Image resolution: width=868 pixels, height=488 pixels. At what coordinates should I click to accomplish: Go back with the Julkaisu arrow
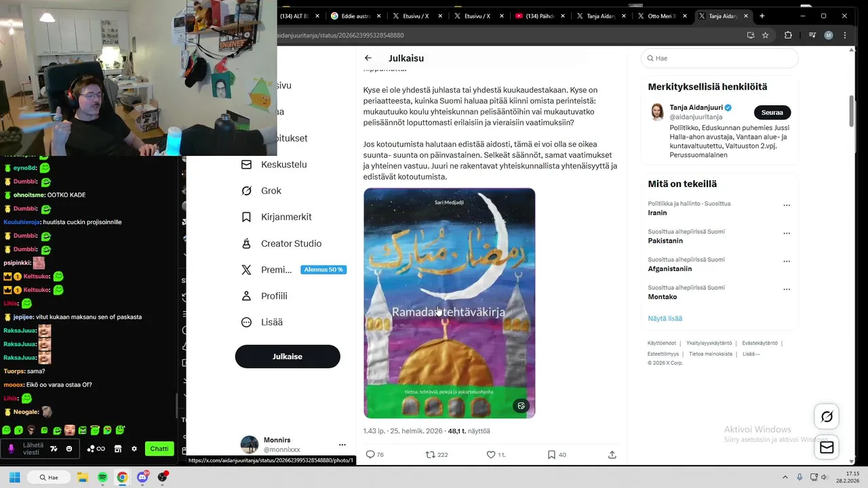tap(368, 58)
